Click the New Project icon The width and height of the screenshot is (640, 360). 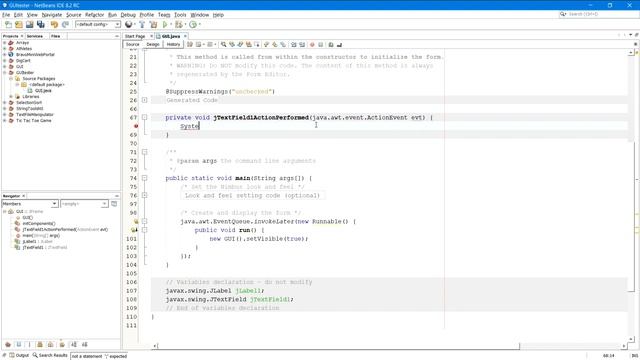(x=19, y=24)
